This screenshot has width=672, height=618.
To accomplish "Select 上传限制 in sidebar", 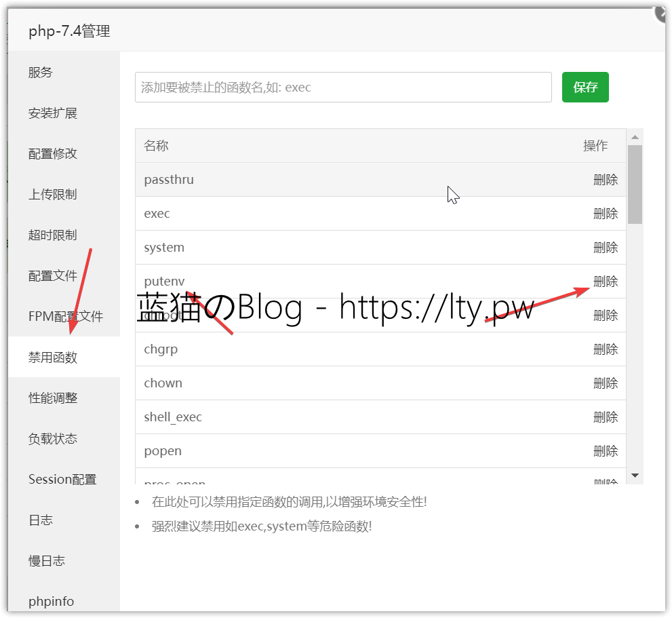I will pos(53,195).
